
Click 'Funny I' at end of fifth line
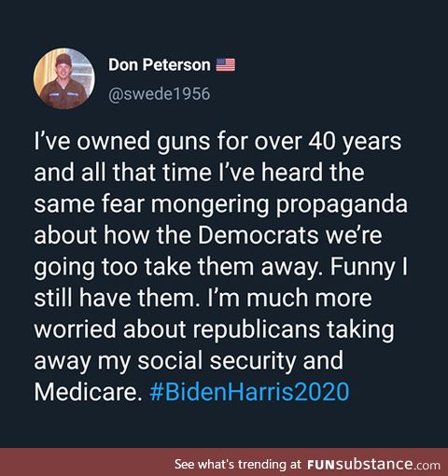coord(369,267)
